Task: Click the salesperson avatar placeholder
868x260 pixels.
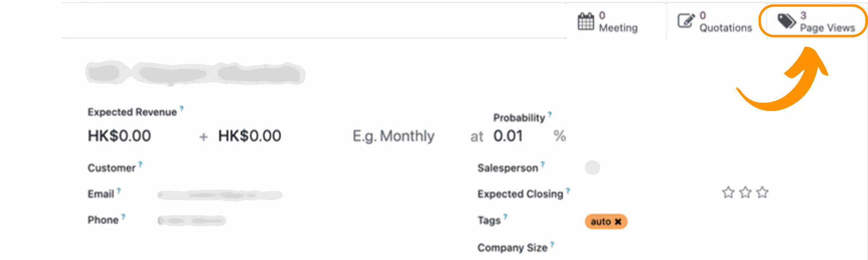Action: click(593, 168)
